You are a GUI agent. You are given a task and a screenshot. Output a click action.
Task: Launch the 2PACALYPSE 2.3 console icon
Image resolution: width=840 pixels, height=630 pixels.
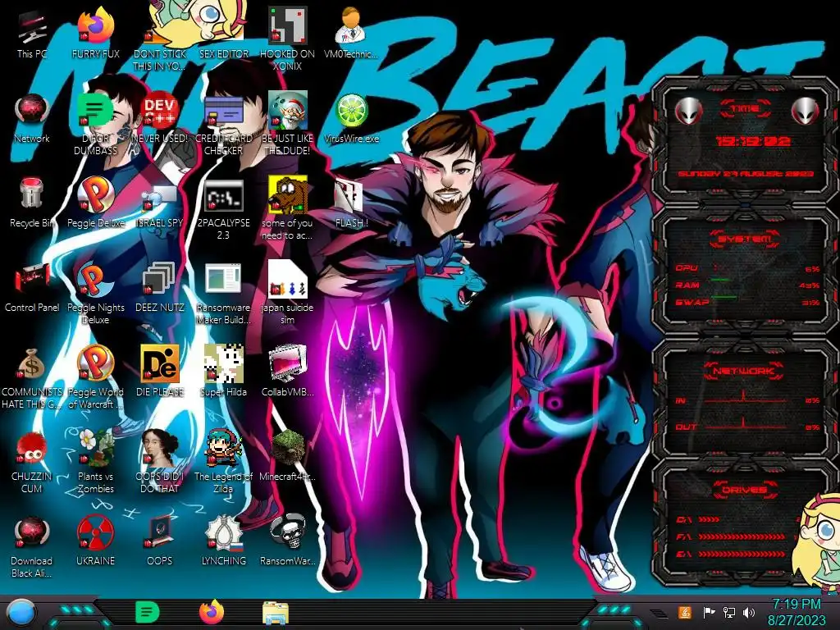[223, 209]
